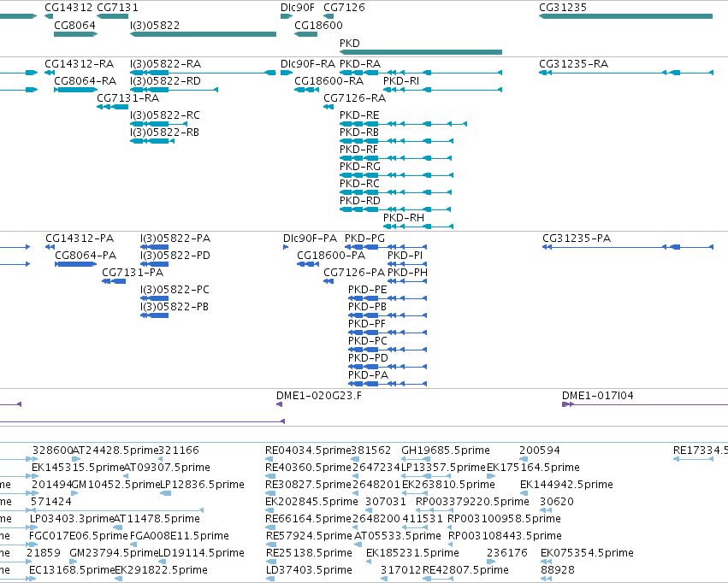Click the CG18600-RA transcript label

[x=328, y=80]
